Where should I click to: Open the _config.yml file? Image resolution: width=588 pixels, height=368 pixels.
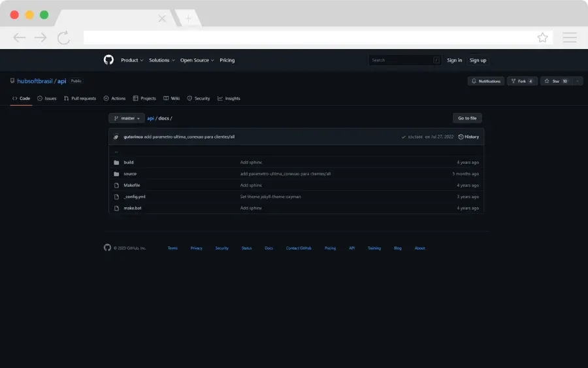click(134, 197)
